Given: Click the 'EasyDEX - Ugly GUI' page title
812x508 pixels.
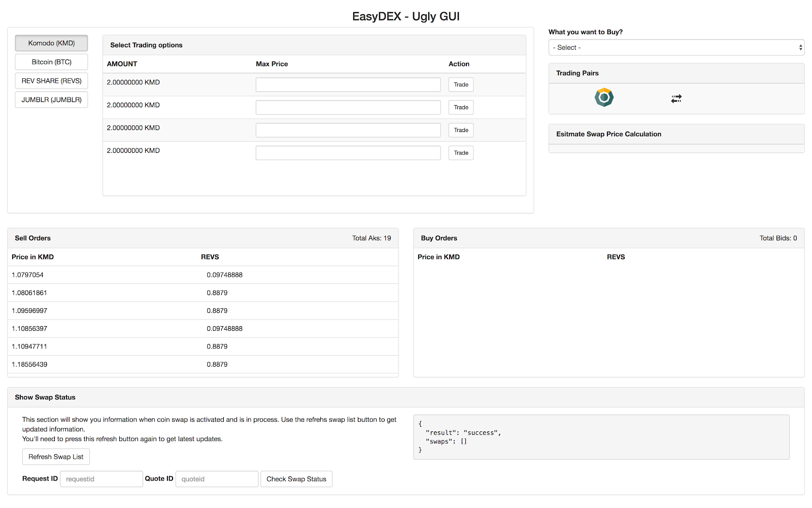Looking at the screenshot, I should (406, 16).
